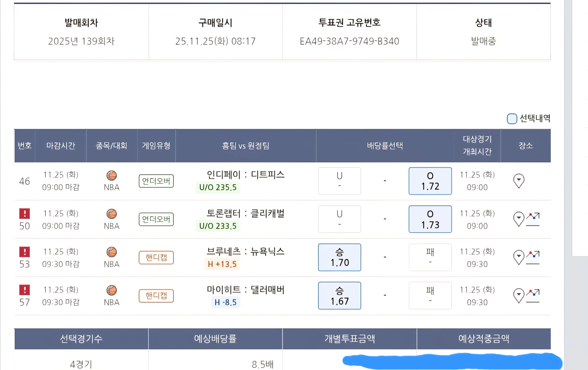Expand the venue dropdown for game 57
The width and height of the screenshot is (588, 370).
point(519,295)
